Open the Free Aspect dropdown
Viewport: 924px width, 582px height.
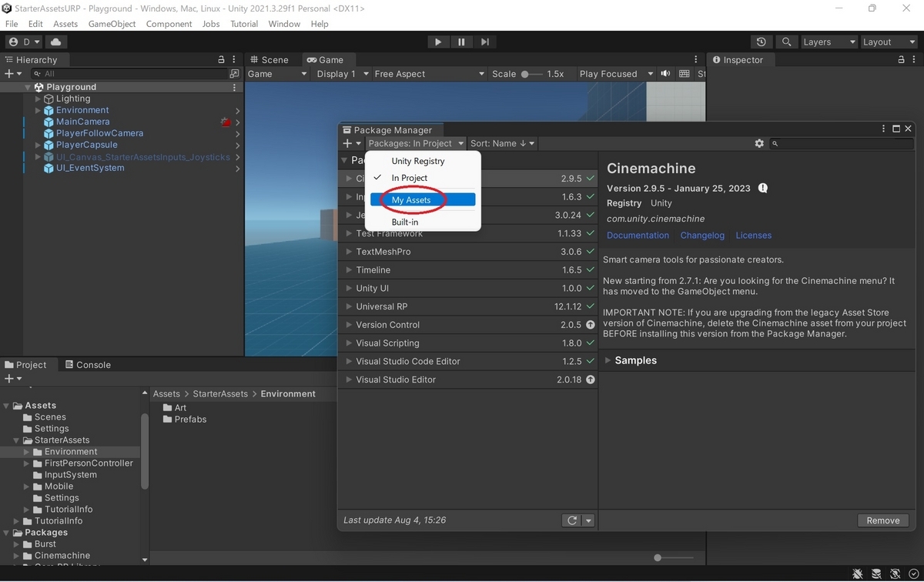(430, 74)
